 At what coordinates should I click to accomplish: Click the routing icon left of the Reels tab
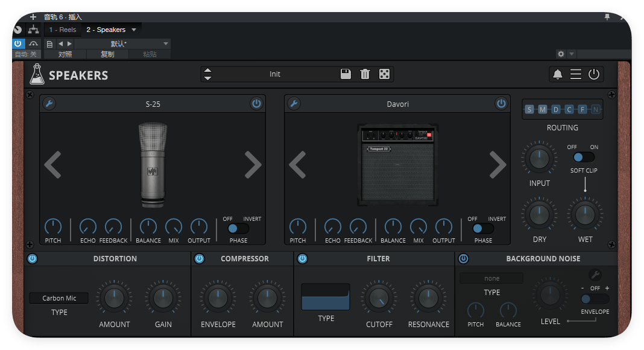[x=33, y=30]
